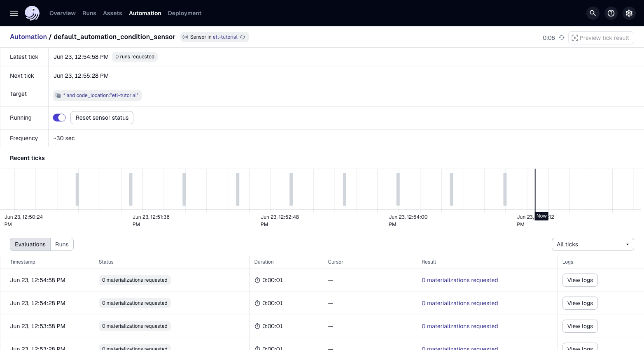Click the first tick bar in timeline
Screen dimensions: 644x350
pyautogui.click(x=77, y=189)
